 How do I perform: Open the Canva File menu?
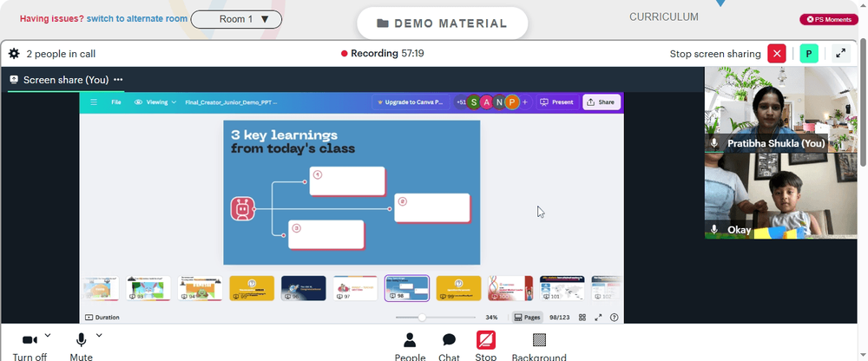pos(115,102)
